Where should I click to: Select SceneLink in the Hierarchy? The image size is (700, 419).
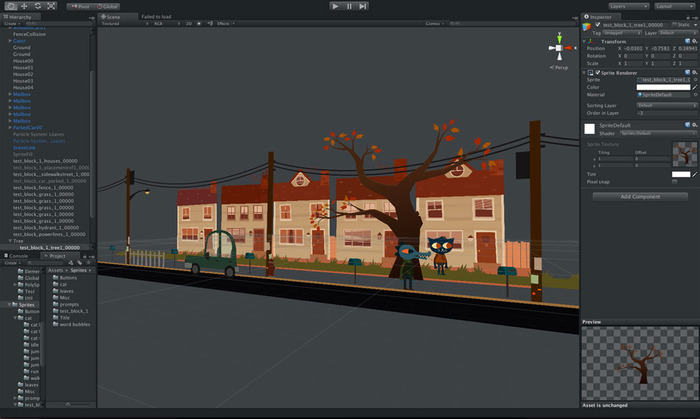click(24, 148)
